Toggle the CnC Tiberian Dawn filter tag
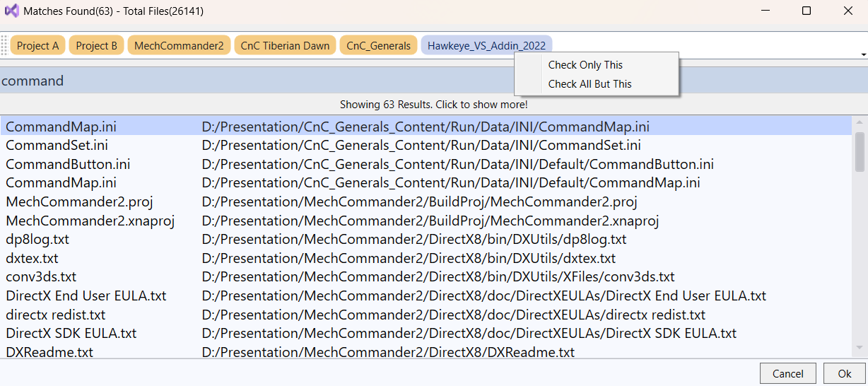Viewport: 868px width, 386px height. click(x=285, y=46)
